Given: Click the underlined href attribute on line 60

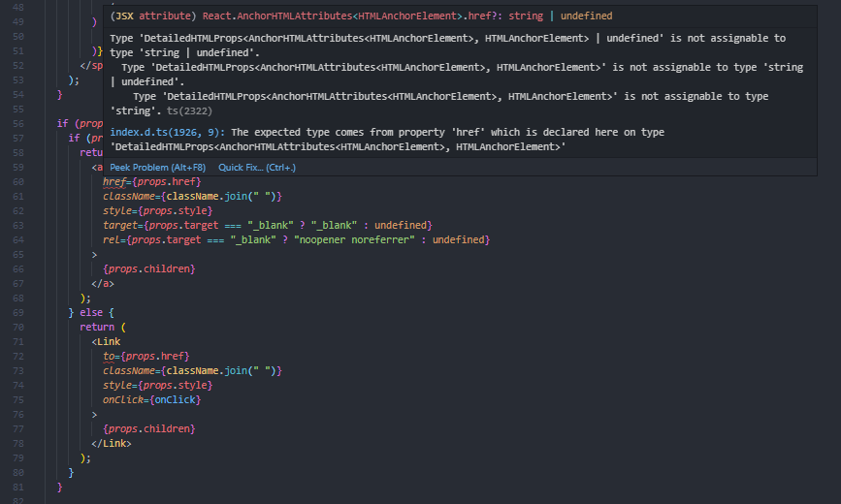Looking at the screenshot, I should click(114, 181).
